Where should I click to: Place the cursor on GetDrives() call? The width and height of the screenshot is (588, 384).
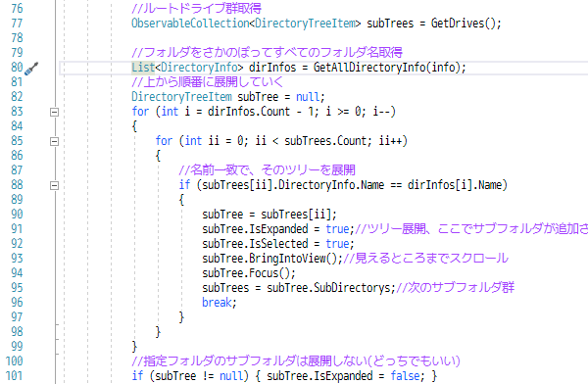[x=464, y=24]
